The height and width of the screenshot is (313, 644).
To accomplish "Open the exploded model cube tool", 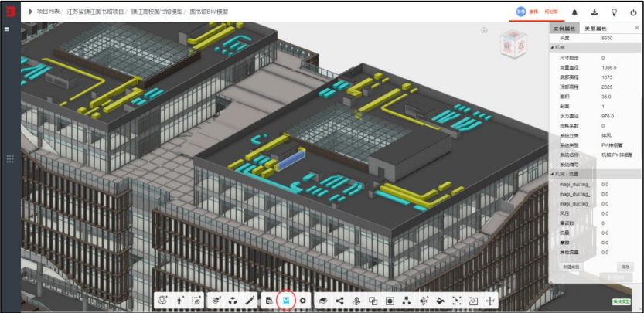I will pos(216,301).
